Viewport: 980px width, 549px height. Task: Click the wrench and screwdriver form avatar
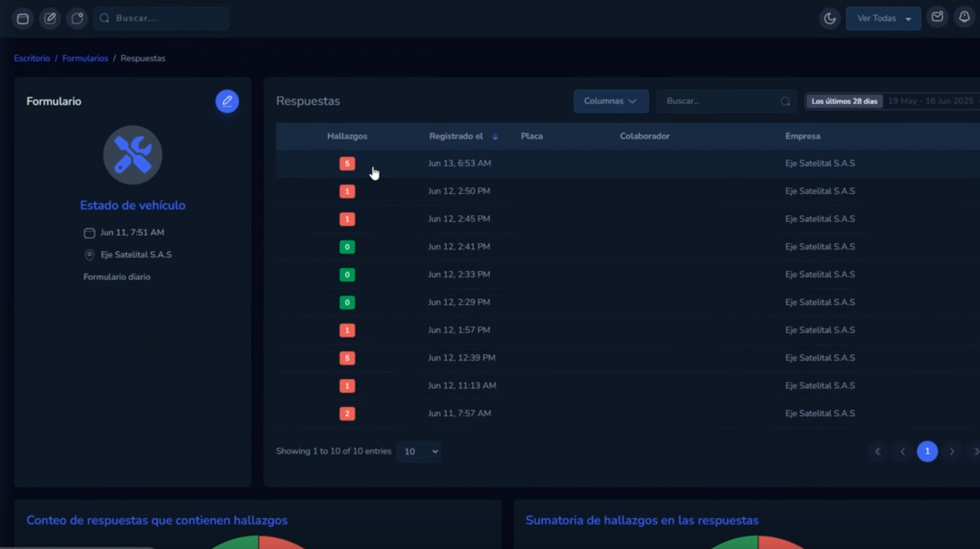pyautogui.click(x=133, y=155)
